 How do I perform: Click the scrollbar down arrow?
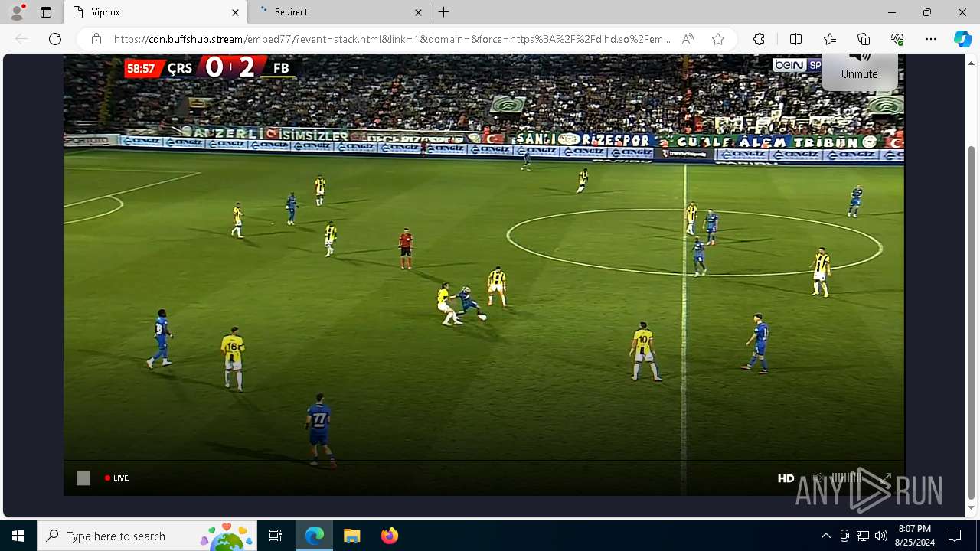pyautogui.click(x=972, y=508)
